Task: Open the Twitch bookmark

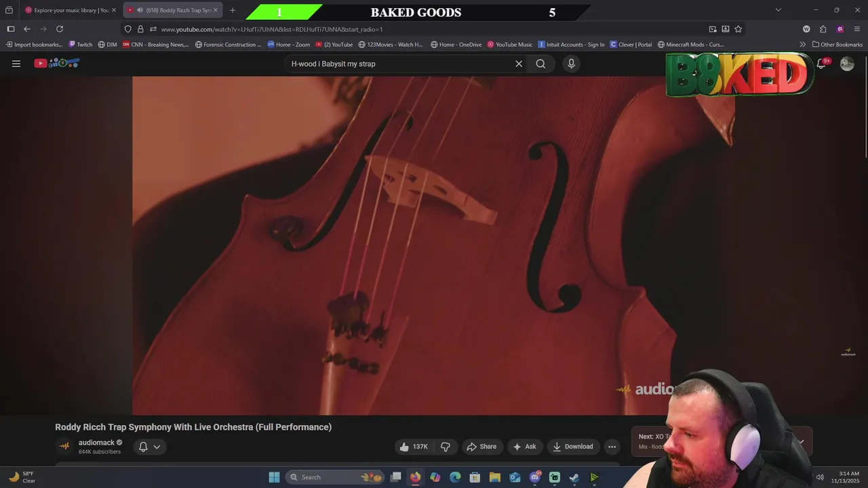Action: pos(81,45)
